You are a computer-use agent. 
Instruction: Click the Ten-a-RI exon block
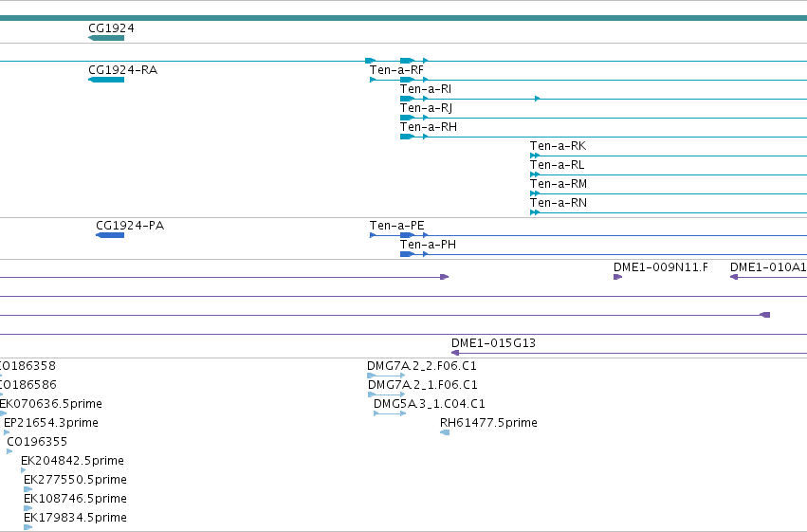click(407, 99)
